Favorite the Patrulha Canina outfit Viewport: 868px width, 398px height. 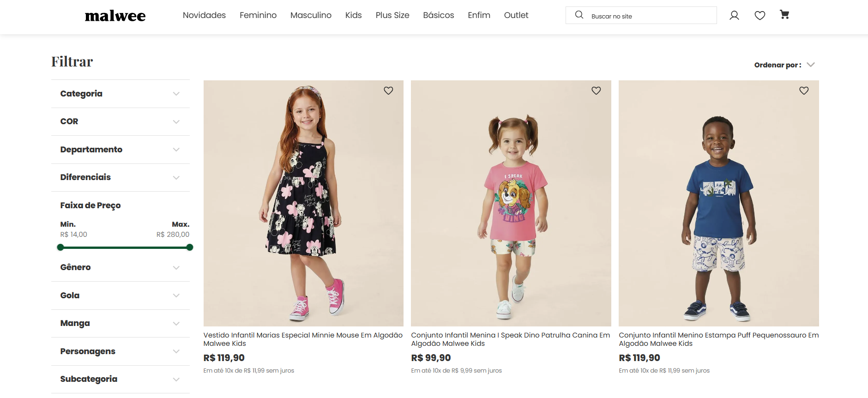point(596,90)
